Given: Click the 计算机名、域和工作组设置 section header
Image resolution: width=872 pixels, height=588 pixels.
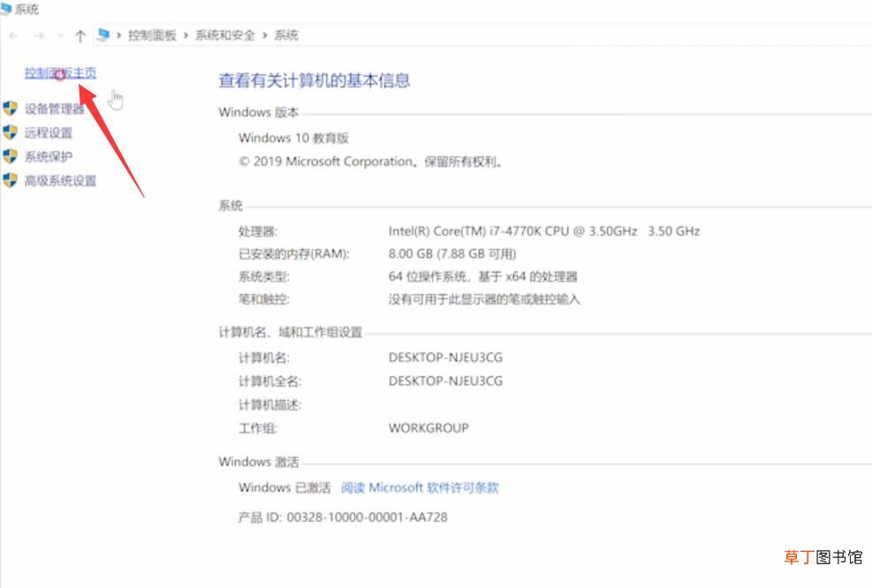Looking at the screenshot, I should coord(291,332).
